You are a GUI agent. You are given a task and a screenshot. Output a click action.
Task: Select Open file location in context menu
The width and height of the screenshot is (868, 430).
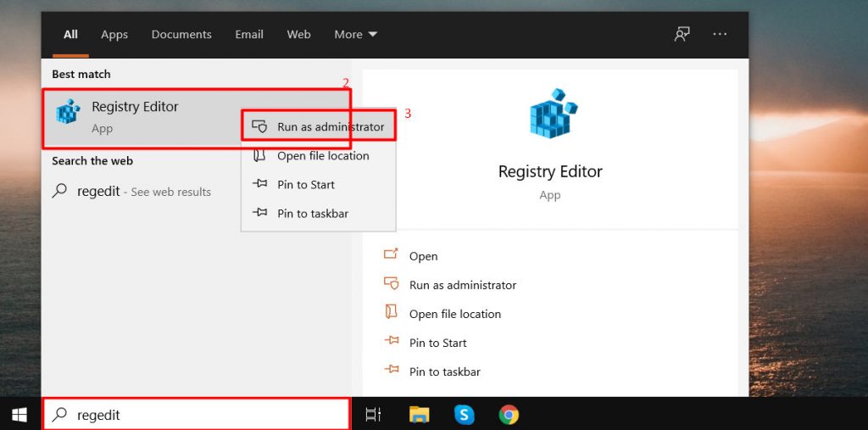pyautogui.click(x=322, y=156)
